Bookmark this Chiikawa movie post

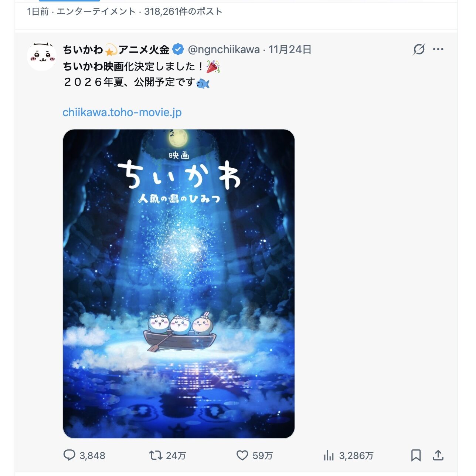(x=416, y=455)
